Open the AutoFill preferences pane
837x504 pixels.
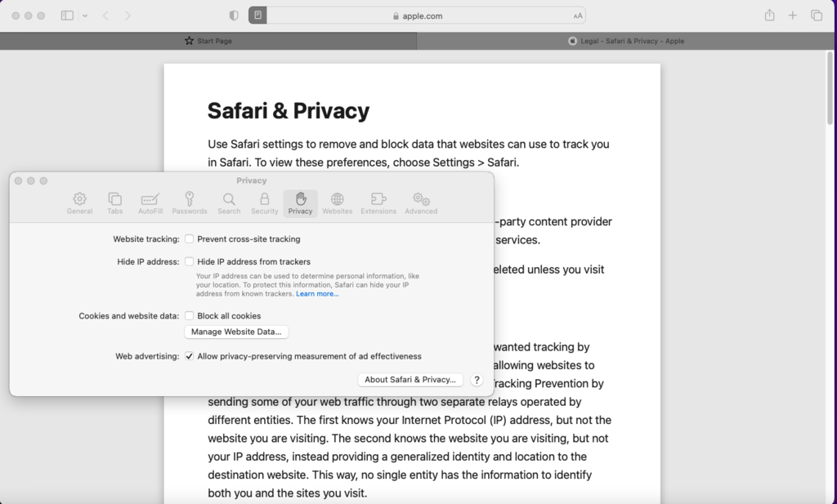[x=150, y=203]
